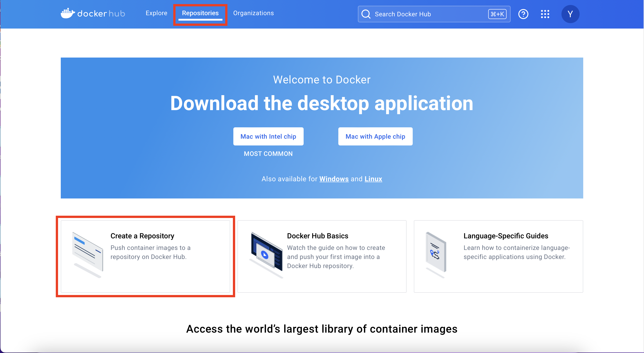The height and width of the screenshot is (353, 644).
Task: Go to the Explore tab
Action: [x=156, y=13]
